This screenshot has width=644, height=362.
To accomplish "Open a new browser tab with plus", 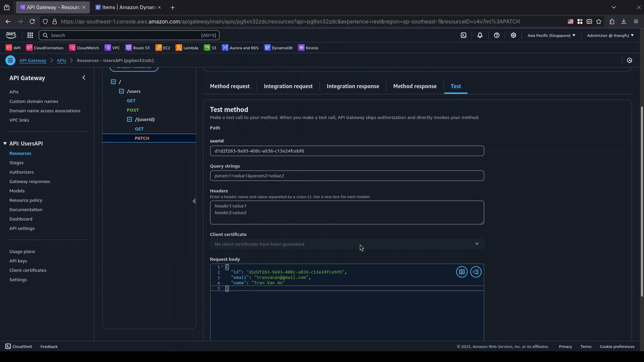I will (172, 7).
